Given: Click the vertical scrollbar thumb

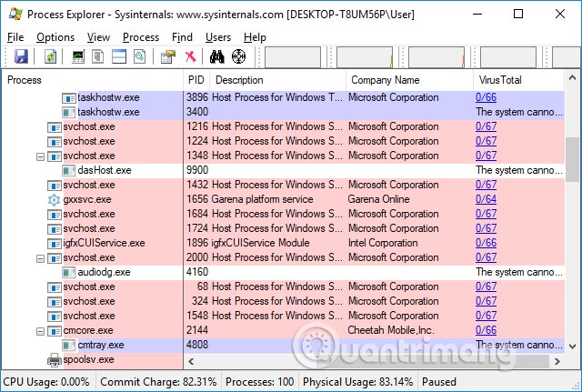Looking at the screenshot, I should click(572, 160).
